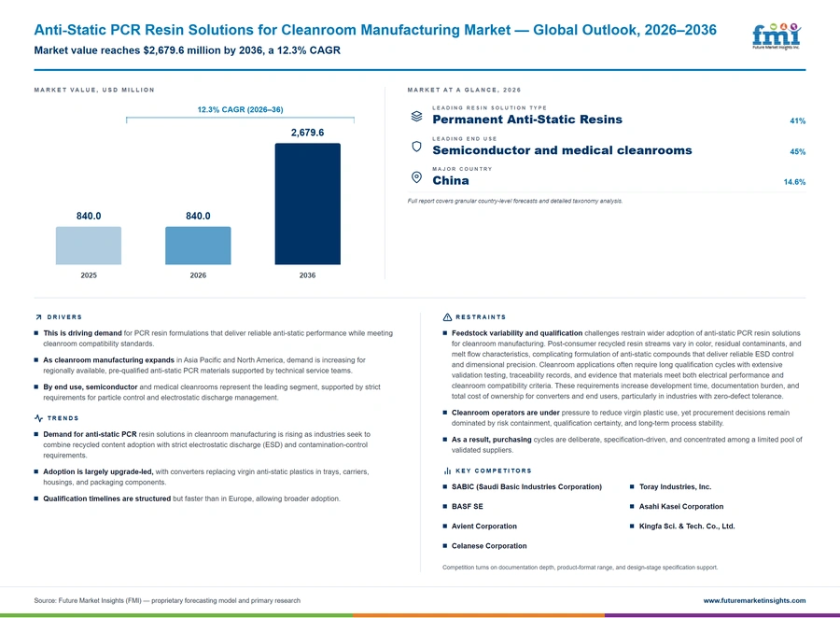Image resolution: width=840 pixels, height=618 pixels.
Task: Click the layers icon beside Permanent Anti-Static Resins
Action: pyautogui.click(x=416, y=117)
